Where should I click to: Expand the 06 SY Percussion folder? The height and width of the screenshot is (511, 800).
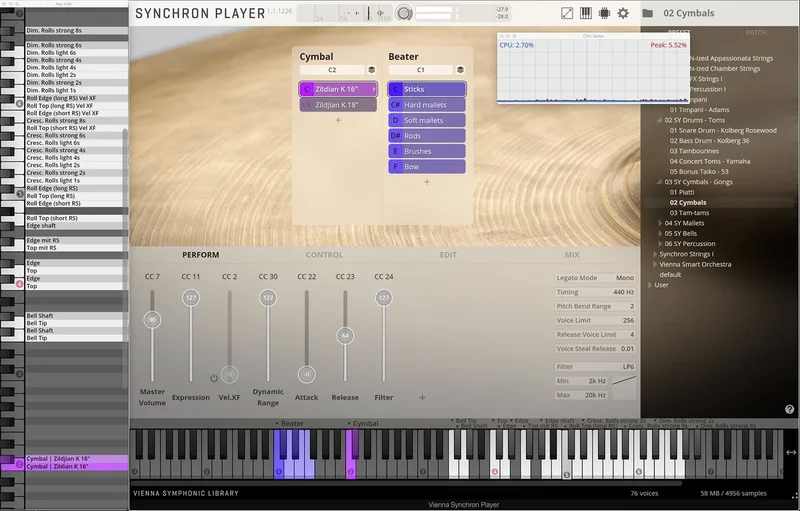660,244
